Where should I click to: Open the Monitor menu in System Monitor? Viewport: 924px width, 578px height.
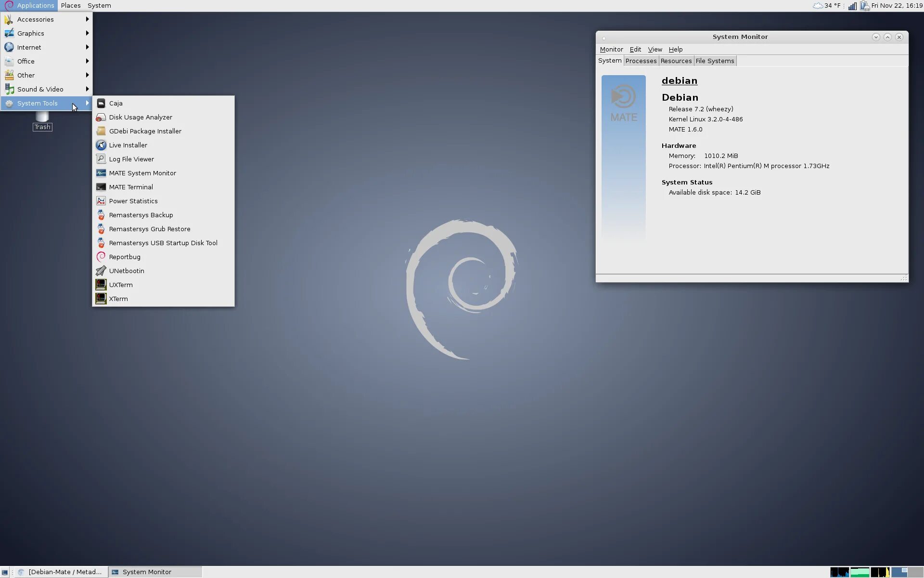point(611,49)
